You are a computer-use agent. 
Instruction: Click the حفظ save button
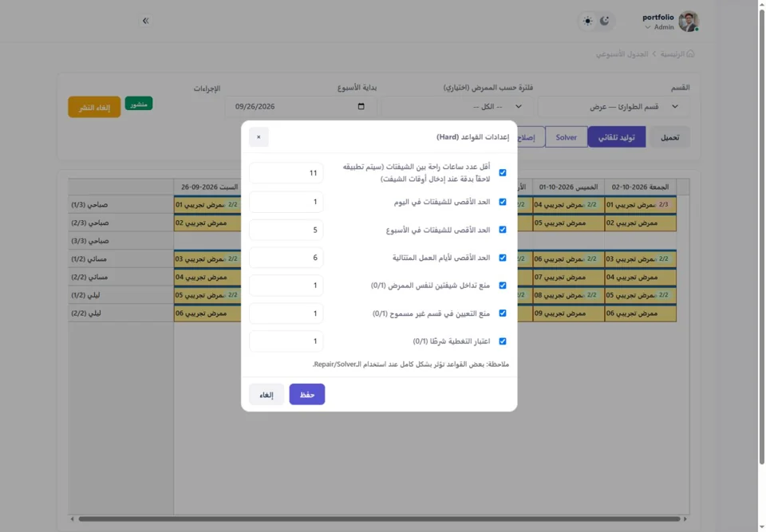click(x=306, y=394)
